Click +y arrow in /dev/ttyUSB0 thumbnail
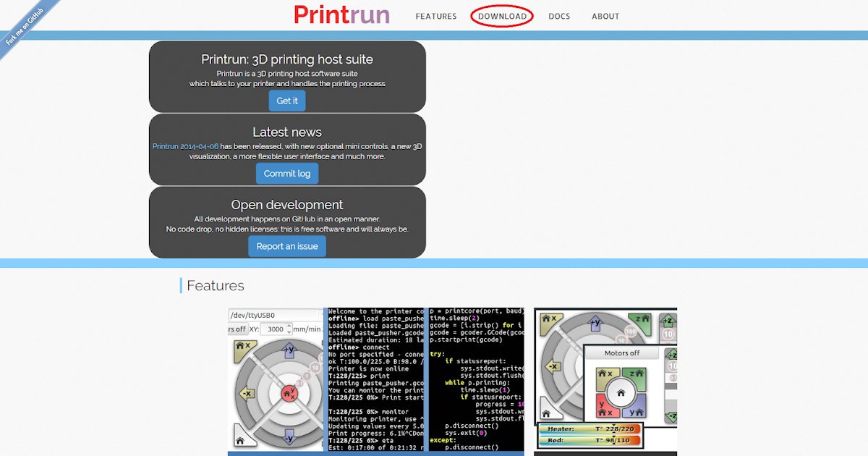868x456 pixels. 289,350
